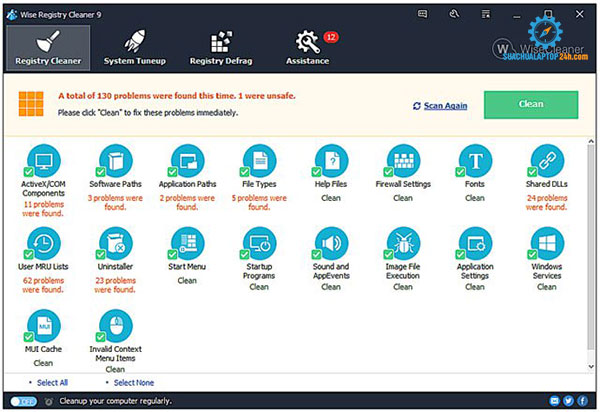Viewport: 600px width, 412px height.
Task: Click the feedback message icon in title bar
Action: (422, 14)
